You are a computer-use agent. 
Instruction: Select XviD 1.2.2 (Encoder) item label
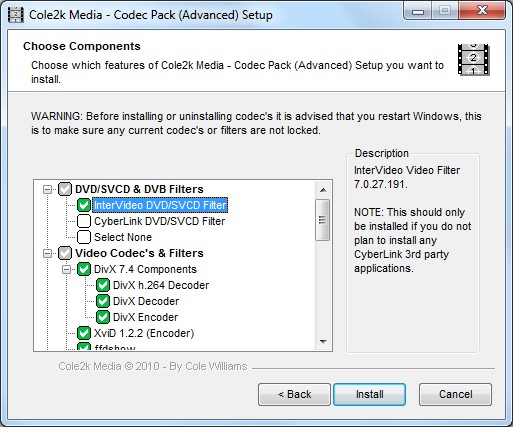click(144, 333)
